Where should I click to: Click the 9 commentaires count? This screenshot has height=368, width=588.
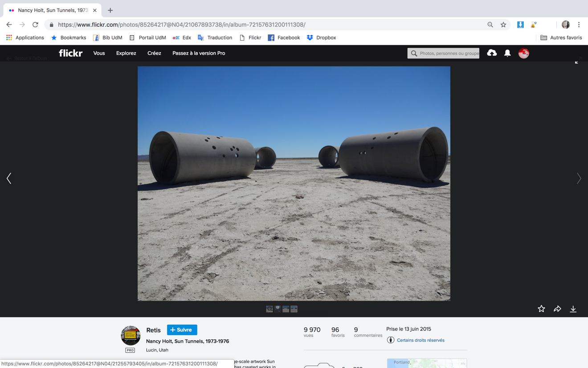pos(368,332)
